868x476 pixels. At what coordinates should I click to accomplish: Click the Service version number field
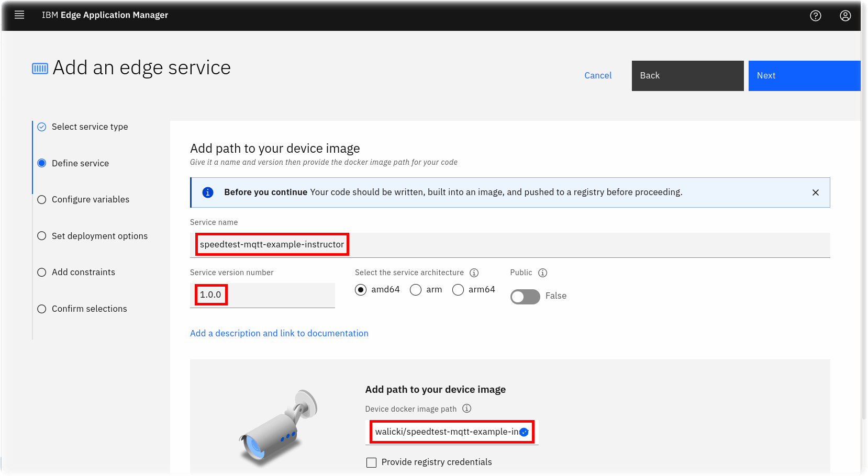(x=262, y=295)
